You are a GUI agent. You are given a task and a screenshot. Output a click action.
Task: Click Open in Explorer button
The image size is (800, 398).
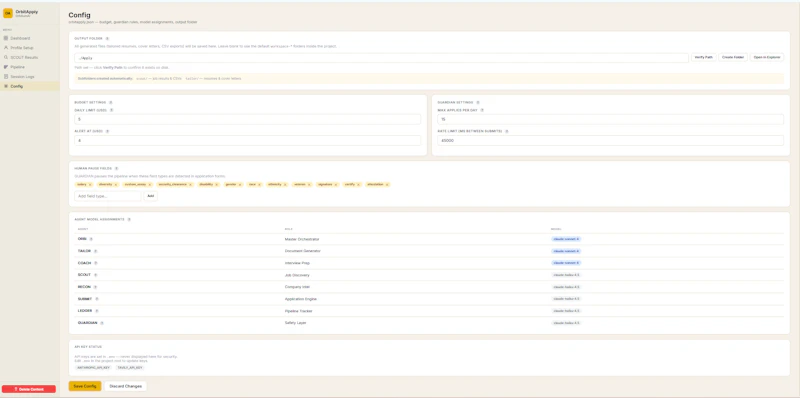click(767, 57)
